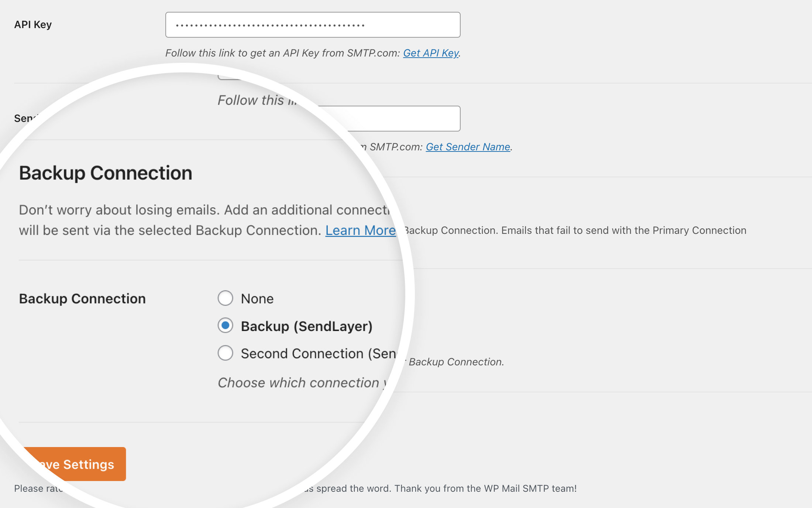Image resolution: width=812 pixels, height=508 pixels.
Task: Click the 'Backup (SendLayer)' label text
Action: point(306,326)
